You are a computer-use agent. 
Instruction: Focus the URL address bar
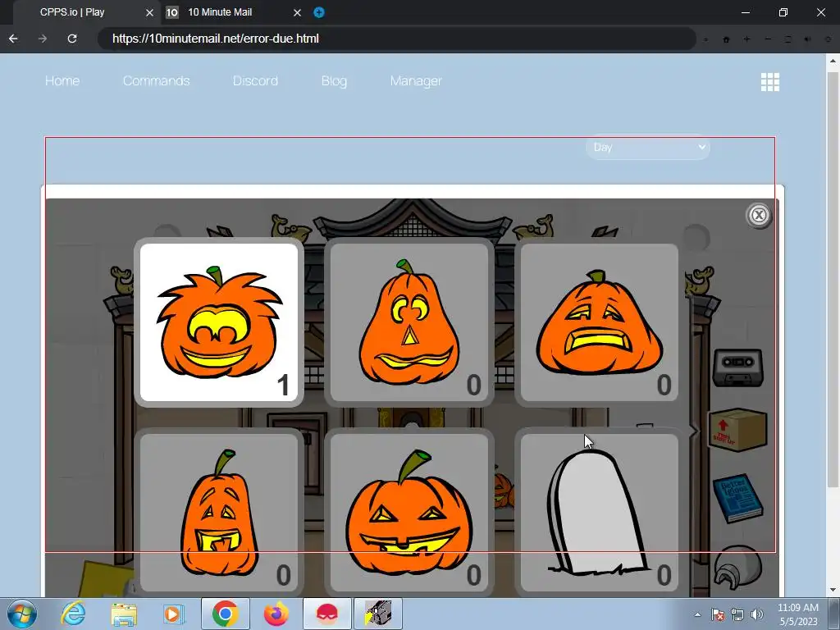click(396, 39)
